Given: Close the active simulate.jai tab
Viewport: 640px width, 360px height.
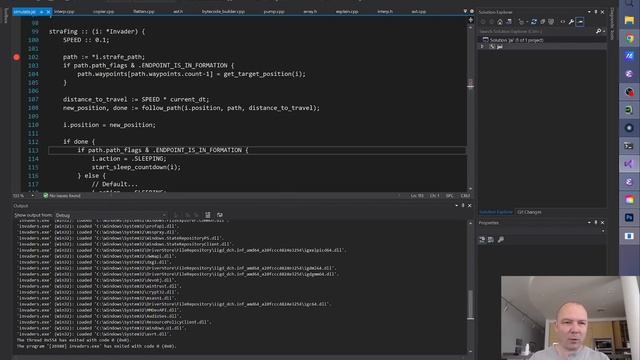Looking at the screenshot, I should point(48,12).
